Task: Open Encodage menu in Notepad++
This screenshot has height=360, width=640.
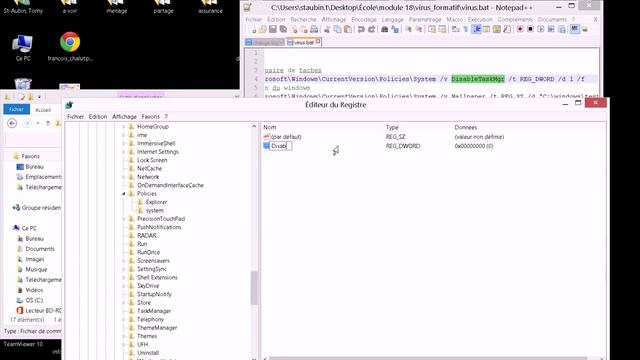Action: tap(364, 20)
